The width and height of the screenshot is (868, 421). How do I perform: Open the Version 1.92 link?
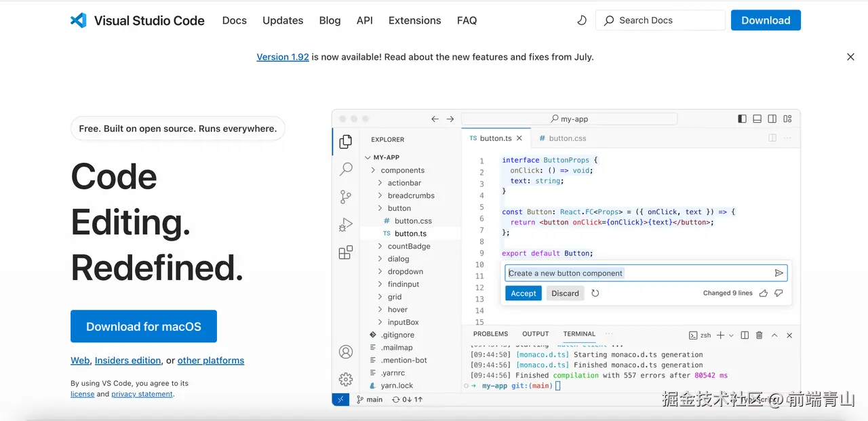pos(283,57)
